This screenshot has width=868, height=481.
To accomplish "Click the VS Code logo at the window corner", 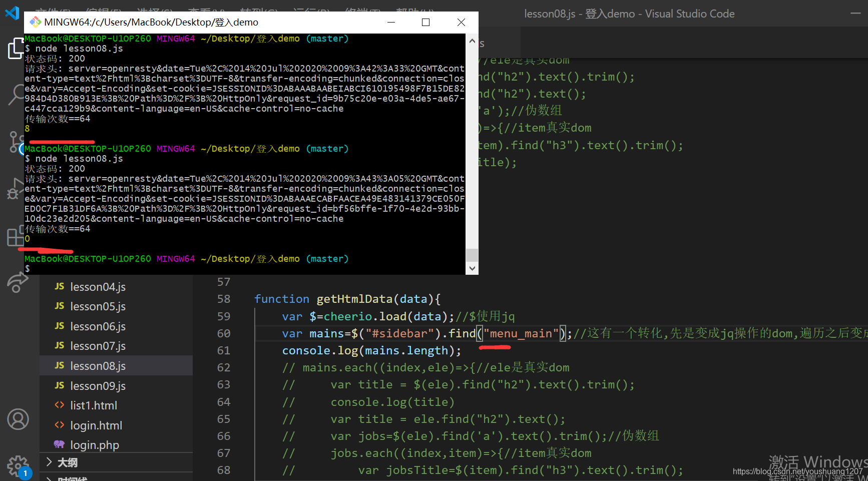I will [x=12, y=13].
